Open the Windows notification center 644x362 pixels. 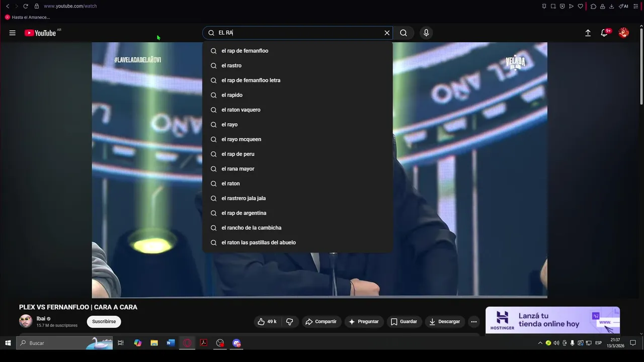point(633,343)
